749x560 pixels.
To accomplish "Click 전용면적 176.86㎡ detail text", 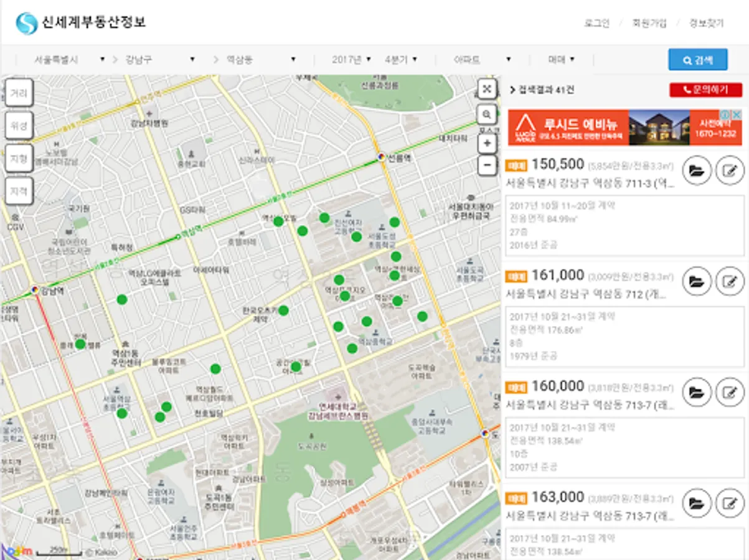I will [545, 330].
